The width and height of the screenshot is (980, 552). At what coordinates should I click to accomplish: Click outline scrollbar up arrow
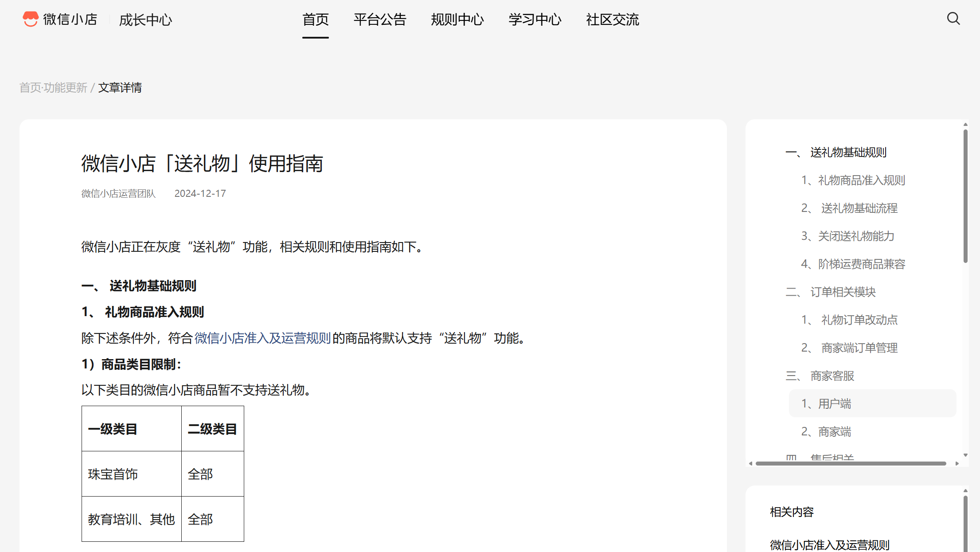click(965, 125)
